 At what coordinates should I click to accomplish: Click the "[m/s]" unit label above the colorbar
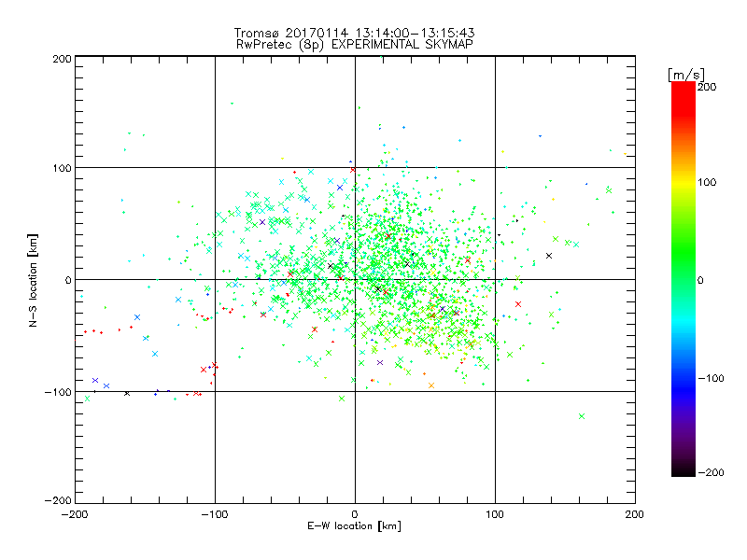[685, 75]
